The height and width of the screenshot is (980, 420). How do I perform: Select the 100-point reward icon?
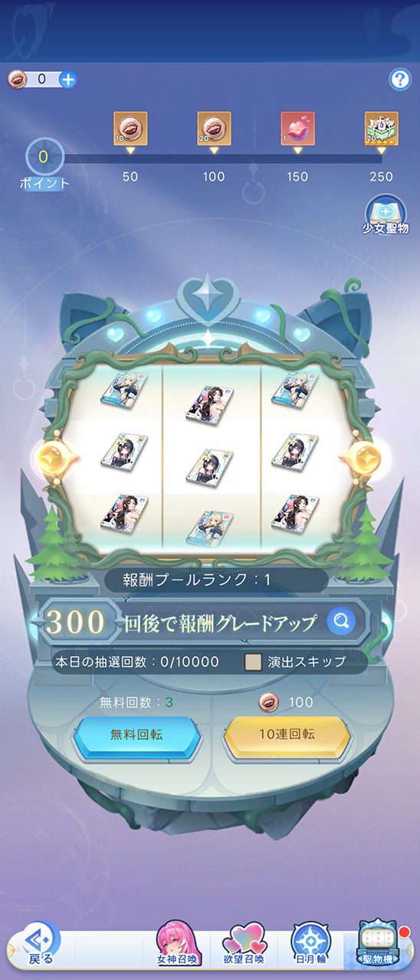point(214,127)
